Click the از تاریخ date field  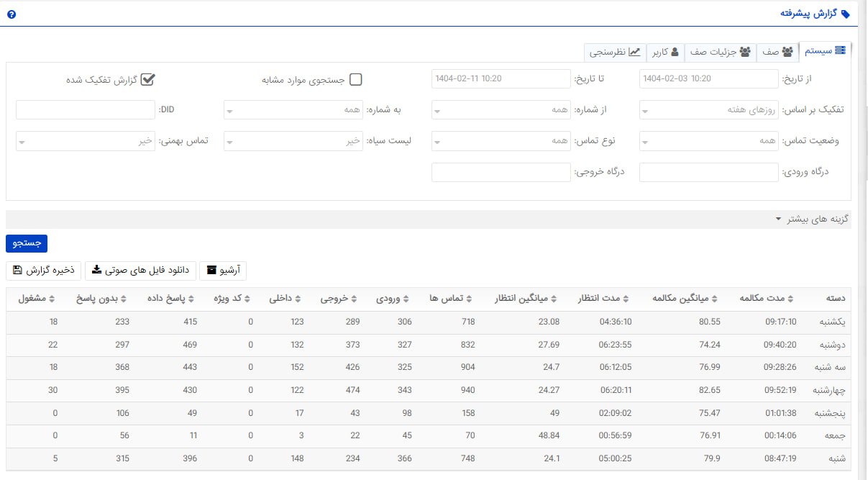click(x=708, y=78)
